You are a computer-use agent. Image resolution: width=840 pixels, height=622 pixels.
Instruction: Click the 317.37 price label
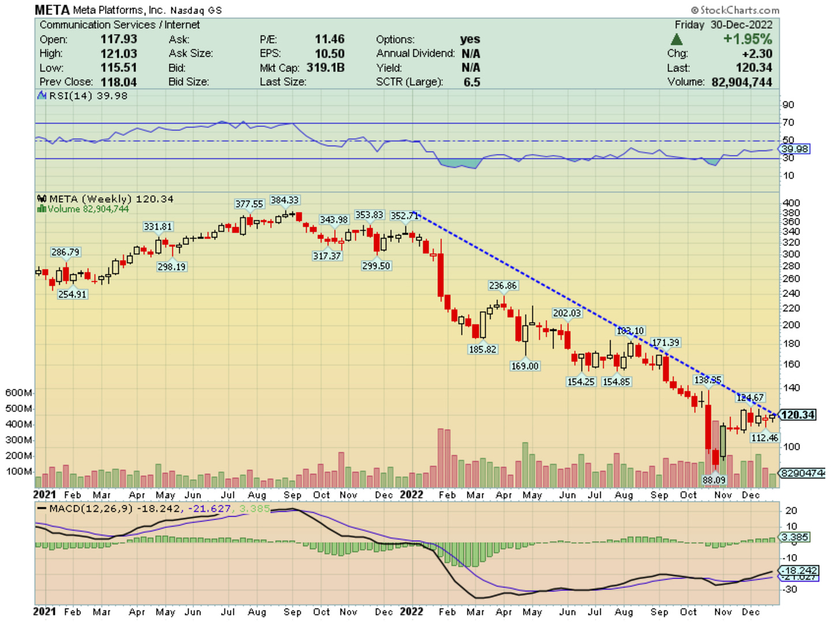tap(327, 256)
